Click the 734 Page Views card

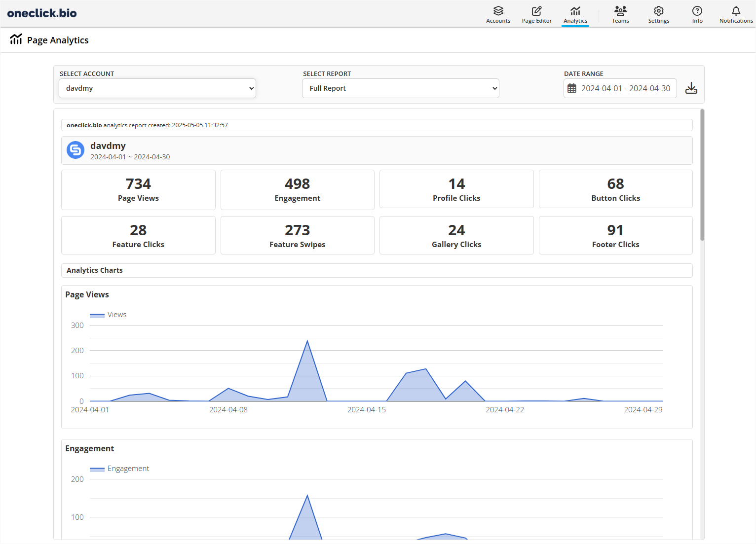138,190
